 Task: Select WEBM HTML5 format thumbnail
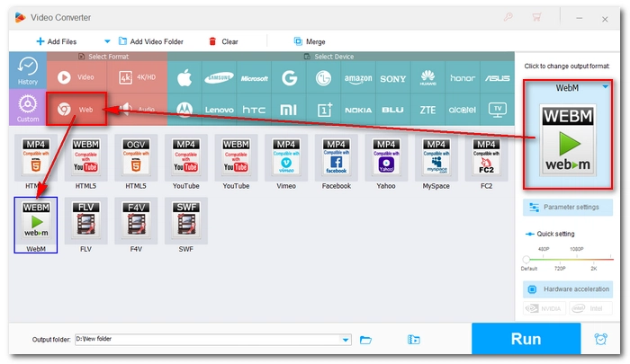pos(85,157)
